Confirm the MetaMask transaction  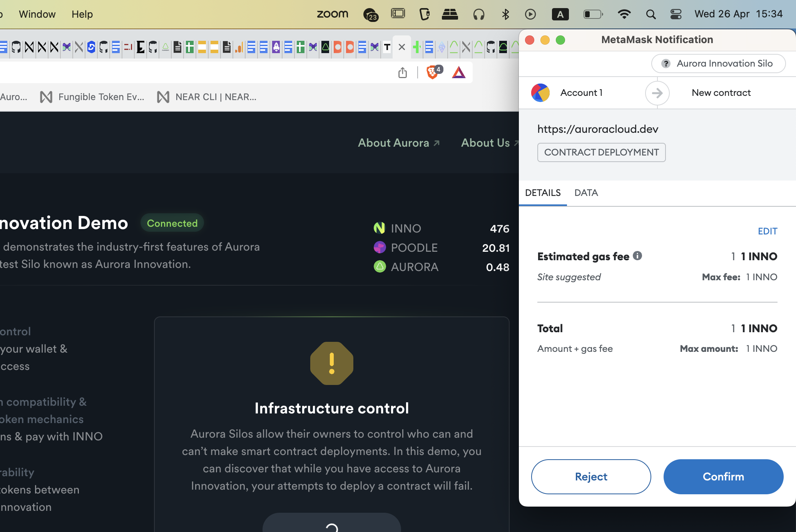pyautogui.click(x=723, y=477)
